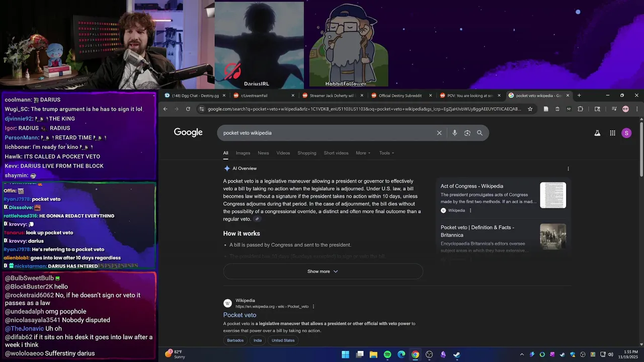Open a new browser tab

(x=579, y=96)
